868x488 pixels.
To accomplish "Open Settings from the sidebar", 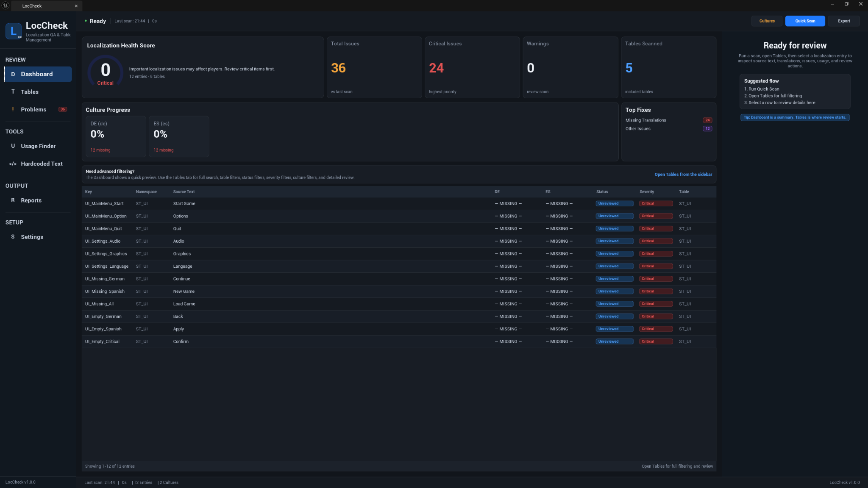I will coord(38,237).
